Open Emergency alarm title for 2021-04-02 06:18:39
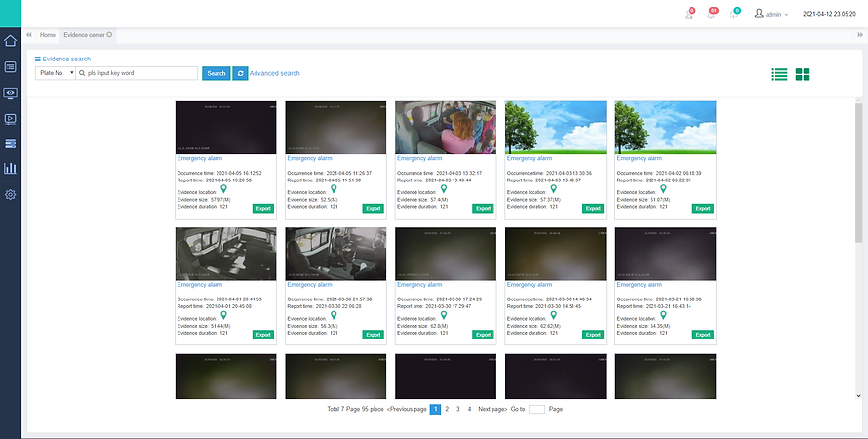868x439 pixels. 640,158
